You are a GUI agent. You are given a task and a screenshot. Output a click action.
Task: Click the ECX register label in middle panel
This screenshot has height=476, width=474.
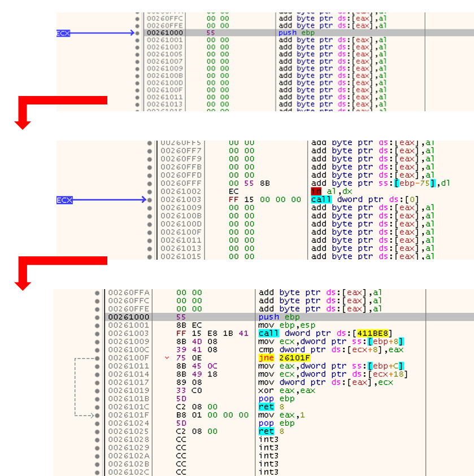[64, 200]
